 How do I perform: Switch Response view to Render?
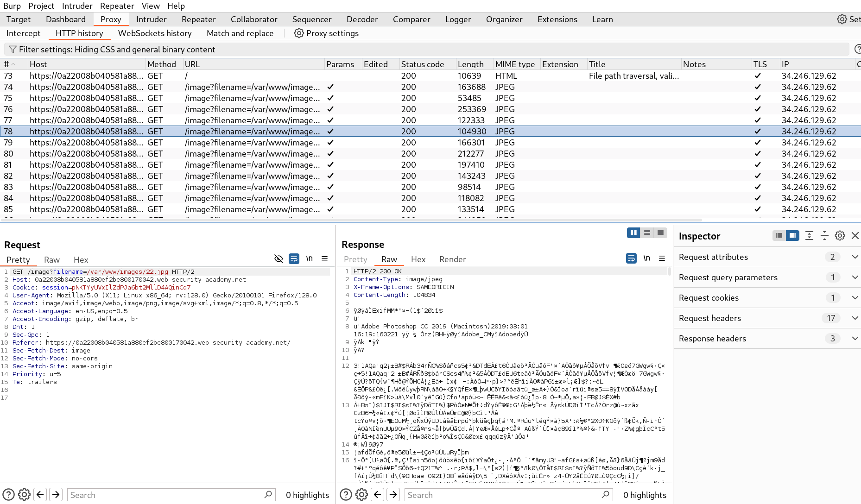[x=452, y=259]
